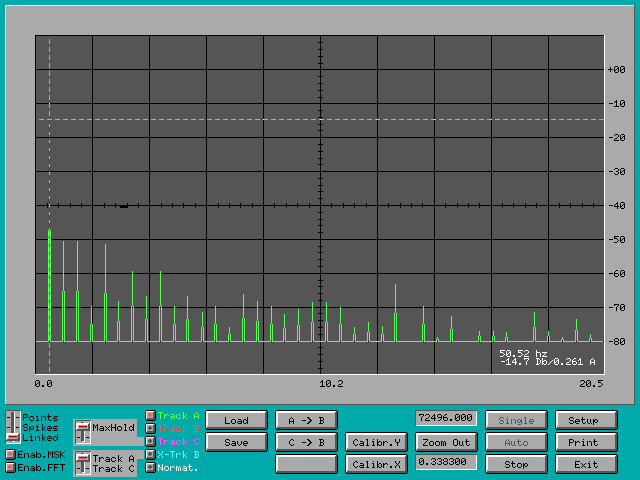Viewport: 640px width, 480px height.
Task: Select the Linked display mode label
Action: [40, 438]
